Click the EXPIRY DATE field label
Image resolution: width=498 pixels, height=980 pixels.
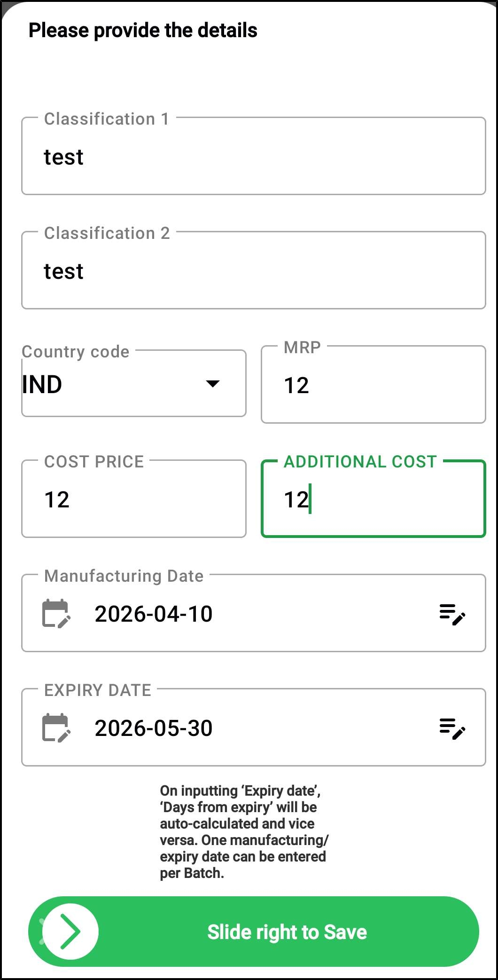(x=98, y=690)
